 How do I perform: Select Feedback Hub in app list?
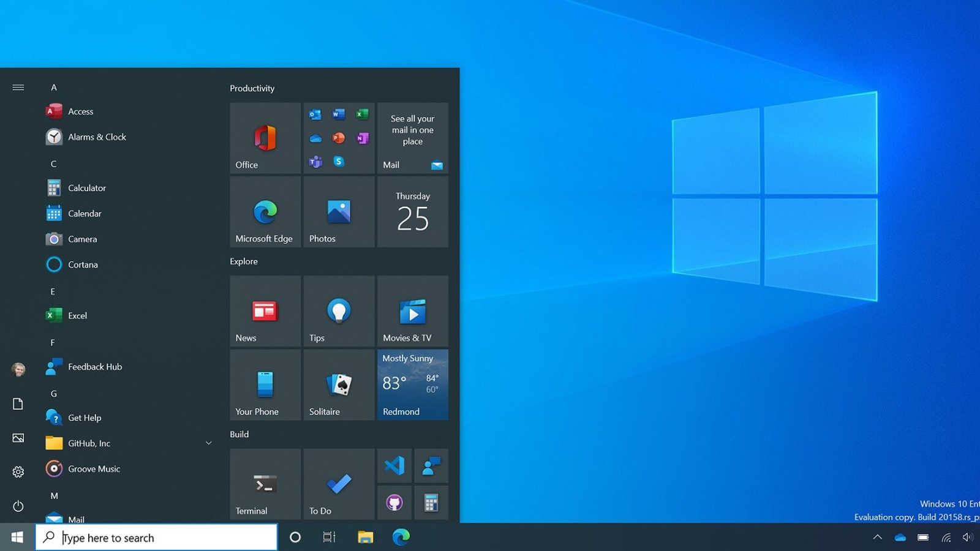(x=95, y=367)
